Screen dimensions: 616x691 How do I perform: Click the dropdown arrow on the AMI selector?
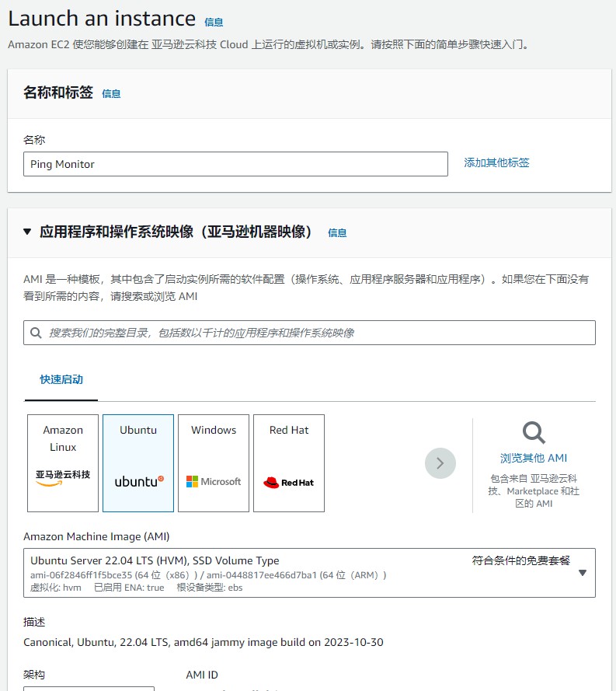tap(583, 573)
